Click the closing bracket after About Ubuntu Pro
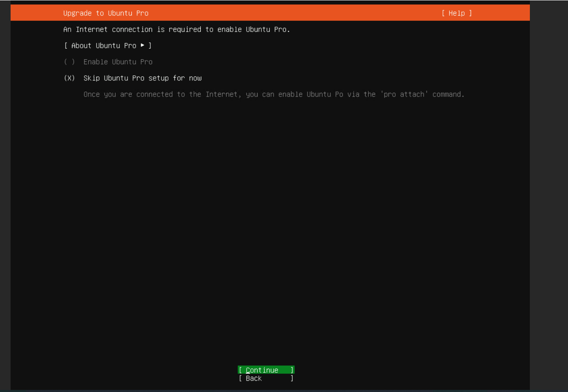This screenshot has width=568, height=392. [150, 46]
